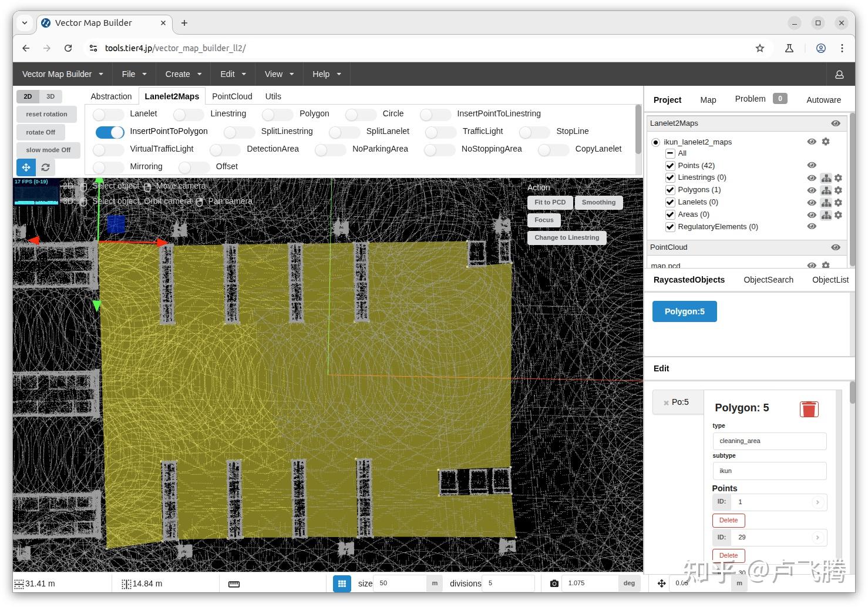Click the ruler measurement icon in the status bar

coord(234,584)
